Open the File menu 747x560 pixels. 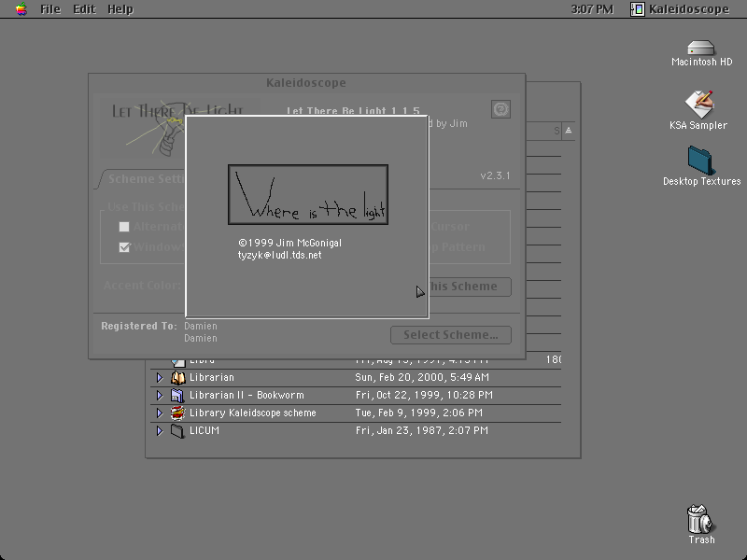click(x=50, y=9)
